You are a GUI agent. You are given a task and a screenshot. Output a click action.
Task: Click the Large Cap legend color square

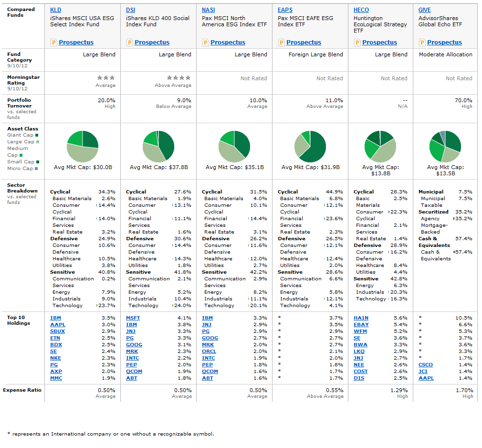[x=38, y=142]
